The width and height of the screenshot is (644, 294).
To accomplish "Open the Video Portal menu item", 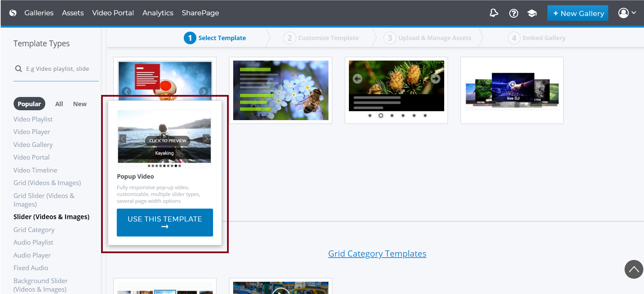I will pyautogui.click(x=113, y=13).
